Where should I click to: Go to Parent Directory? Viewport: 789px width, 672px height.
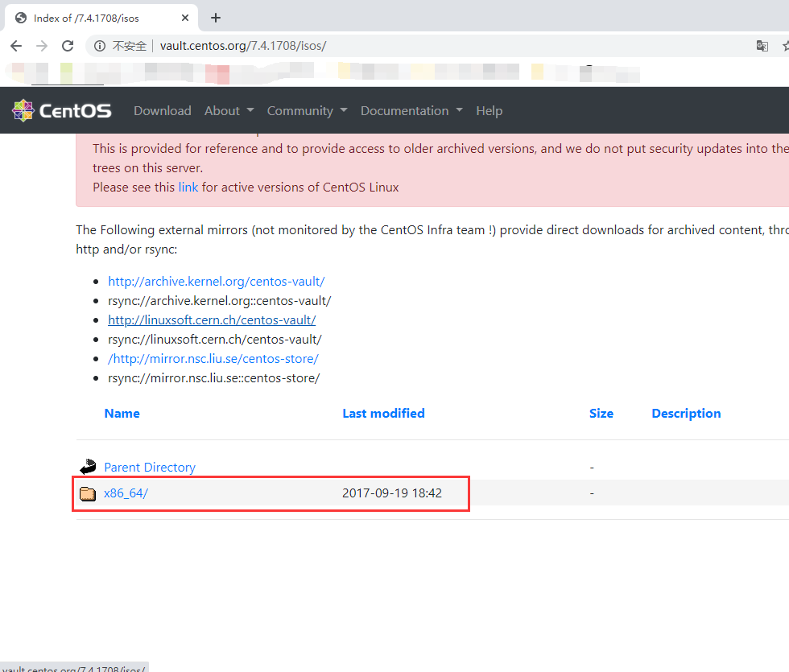[x=150, y=468]
